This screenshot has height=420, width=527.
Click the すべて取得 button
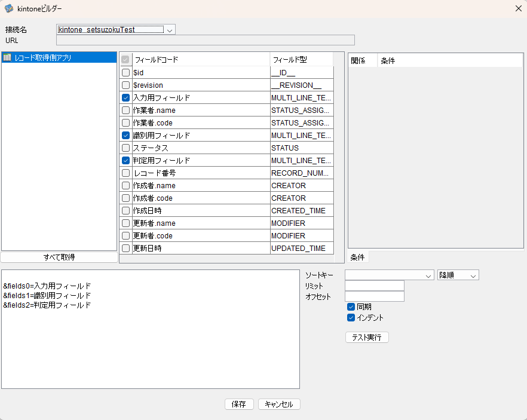coord(59,257)
